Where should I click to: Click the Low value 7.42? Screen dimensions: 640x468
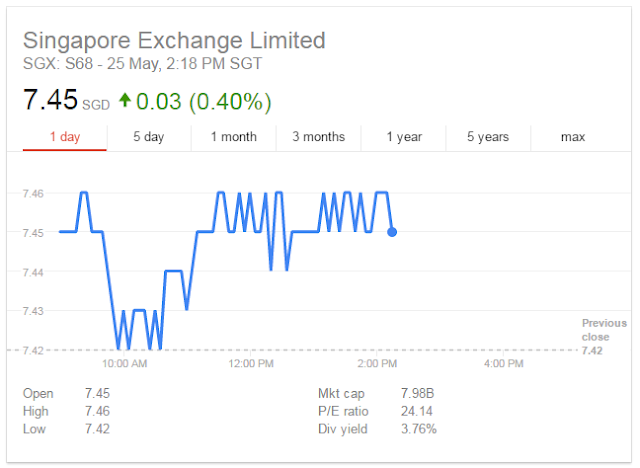pyautogui.click(x=97, y=429)
